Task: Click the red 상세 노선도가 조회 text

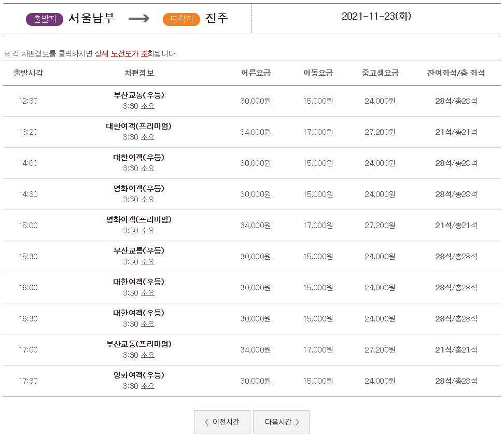Action: coord(124,54)
